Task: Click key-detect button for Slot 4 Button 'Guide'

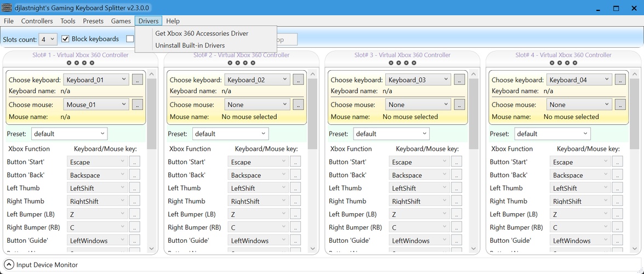Action: pyautogui.click(x=617, y=240)
